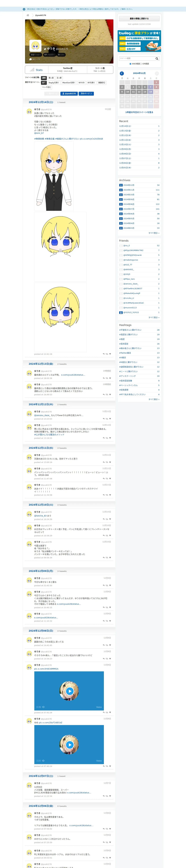Click 最新の情報に更新する button
Viewport: 186px width, 868px height.
(139, 19)
